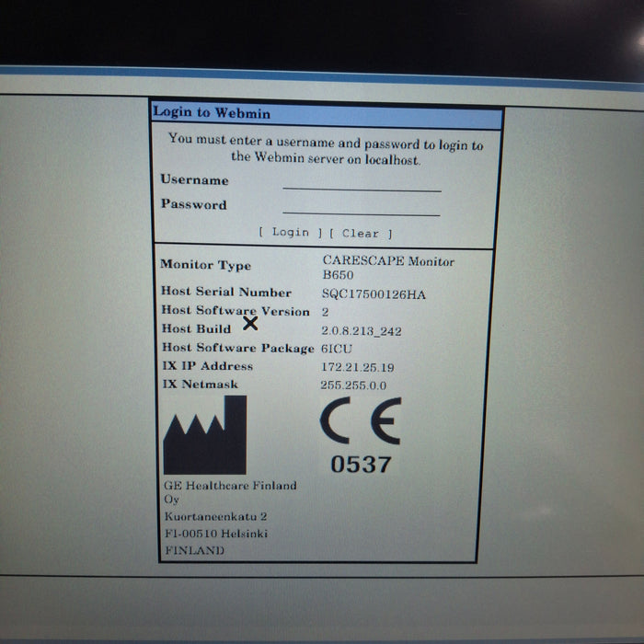
Task: Click the 'Password' label
Action: coord(193,204)
